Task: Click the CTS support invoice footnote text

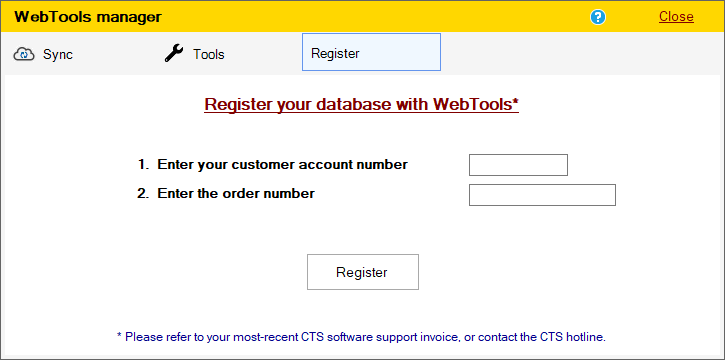Action: [361, 336]
